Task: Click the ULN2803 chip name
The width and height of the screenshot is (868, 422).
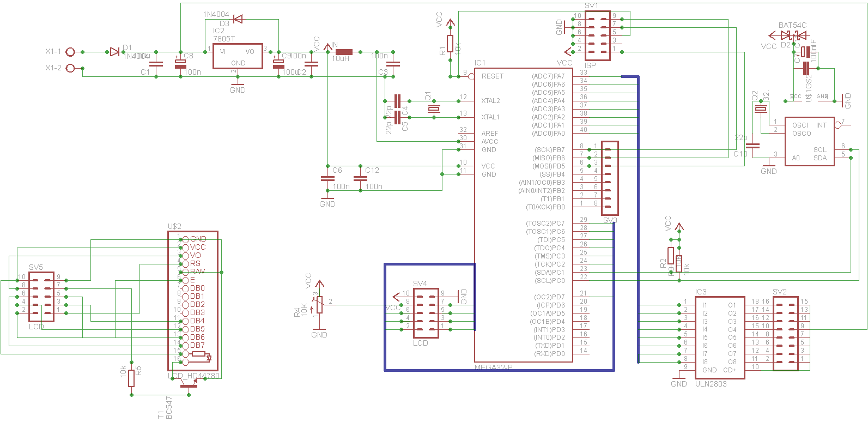Action: click(711, 384)
